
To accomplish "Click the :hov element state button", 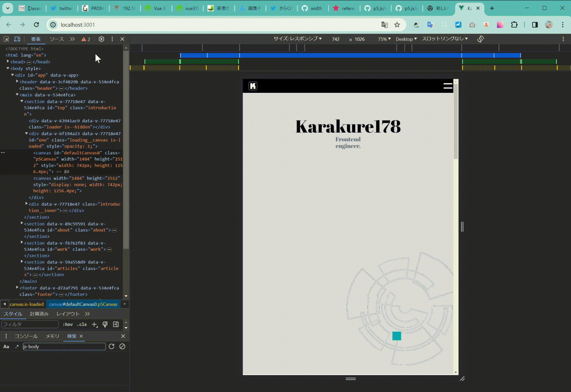I will click(x=68, y=324).
